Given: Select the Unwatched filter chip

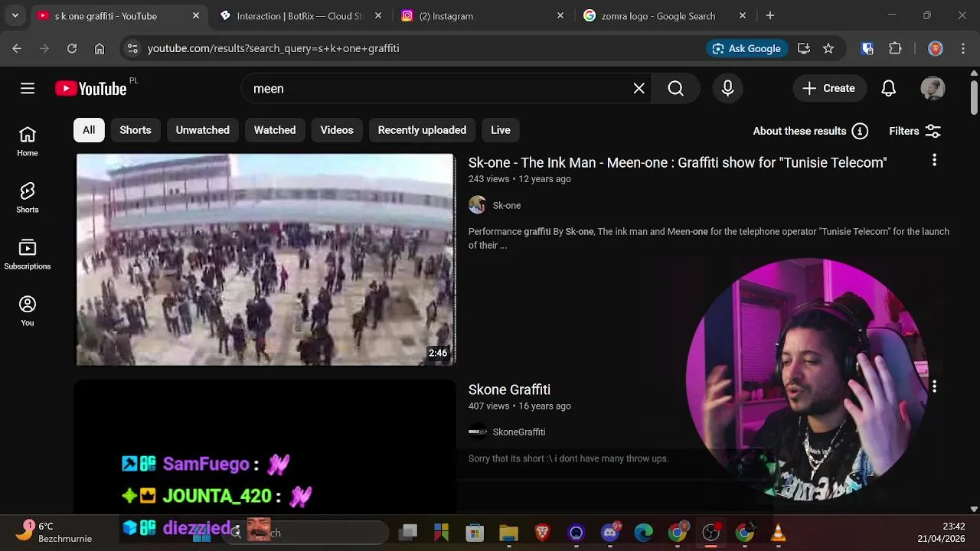Looking at the screenshot, I should 203,130.
